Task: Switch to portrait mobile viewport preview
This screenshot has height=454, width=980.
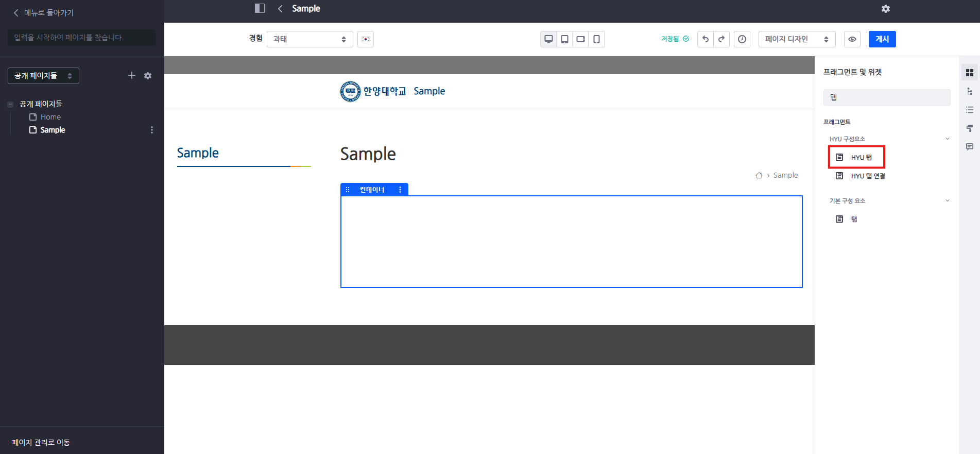Action: [596, 39]
